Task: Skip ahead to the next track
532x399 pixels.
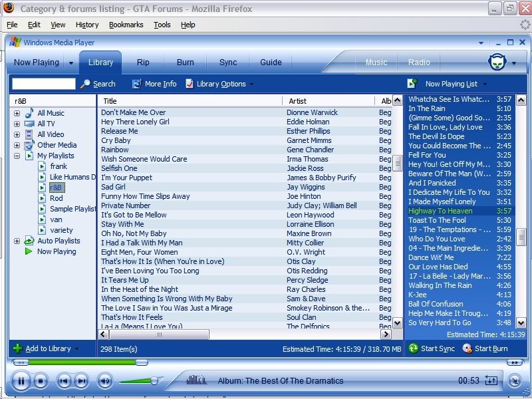Action: [x=81, y=381]
